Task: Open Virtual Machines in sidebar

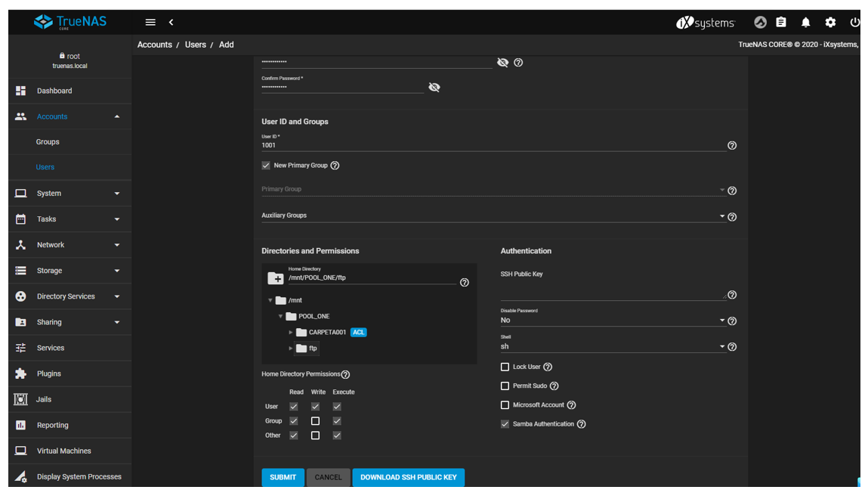Action: point(70,451)
